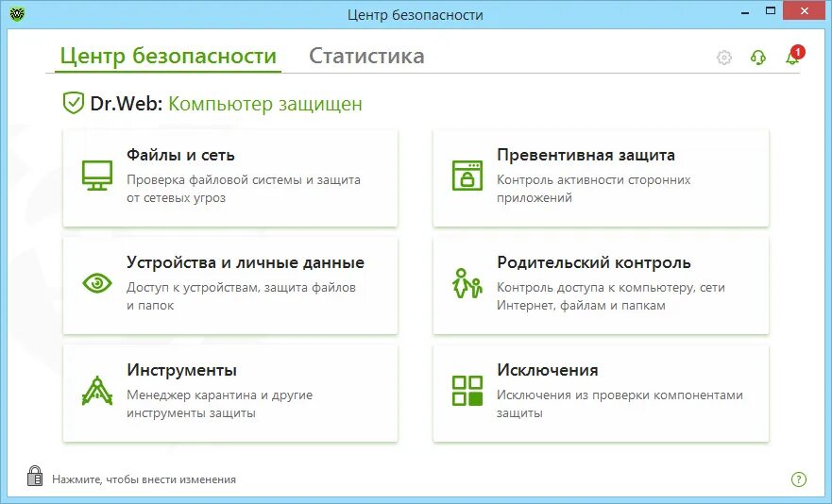Click the locked window Preventive protection icon
The width and height of the screenshot is (832, 504).
(467, 175)
